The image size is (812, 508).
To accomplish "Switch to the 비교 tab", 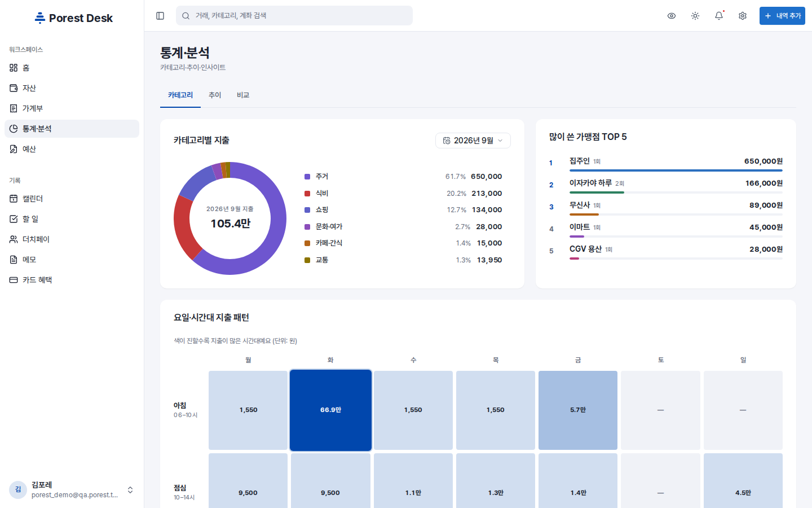I will click(x=243, y=95).
